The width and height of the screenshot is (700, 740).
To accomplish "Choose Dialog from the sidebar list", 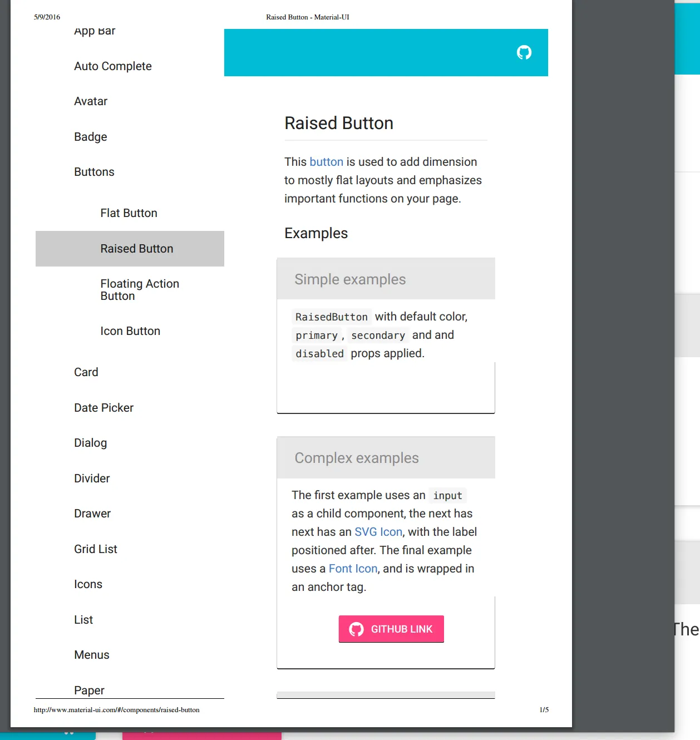I will click(90, 443).
